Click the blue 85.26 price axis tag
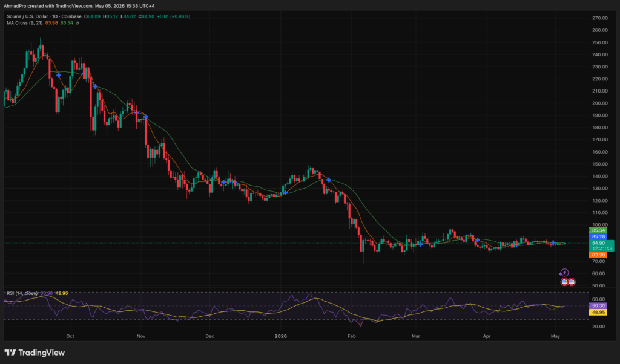 tap(598, 237)
